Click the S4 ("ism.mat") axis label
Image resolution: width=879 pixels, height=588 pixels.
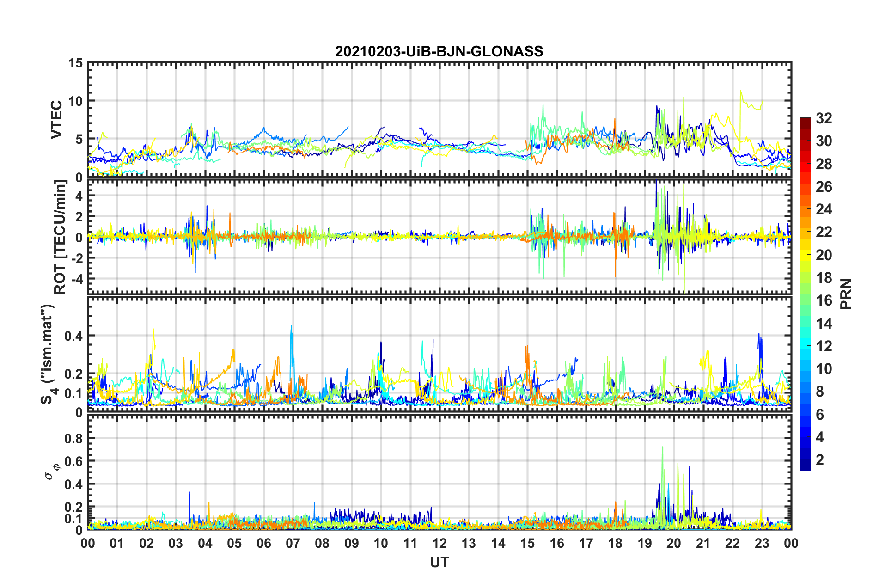click(x=48, y=354)
